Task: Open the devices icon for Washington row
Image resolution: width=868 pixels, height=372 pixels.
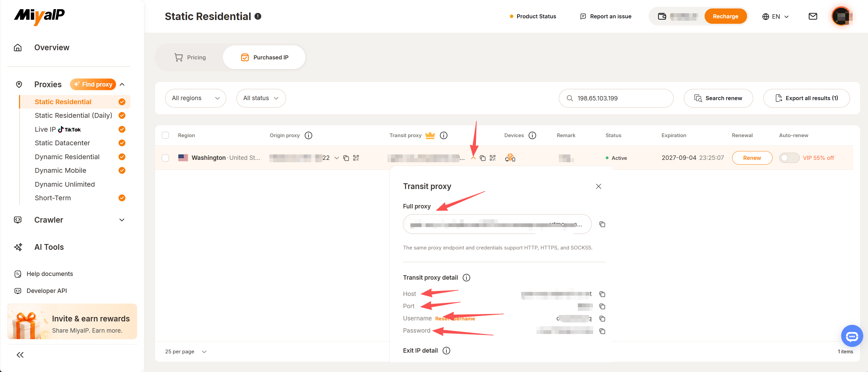Action: [x=510, y=158]
